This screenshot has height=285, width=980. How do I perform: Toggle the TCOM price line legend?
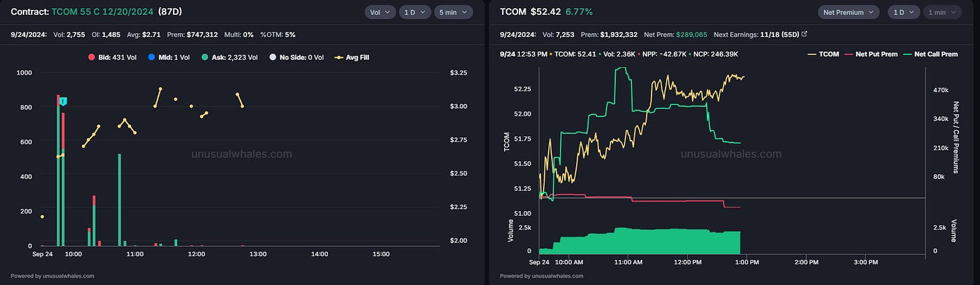click(823, 54)
